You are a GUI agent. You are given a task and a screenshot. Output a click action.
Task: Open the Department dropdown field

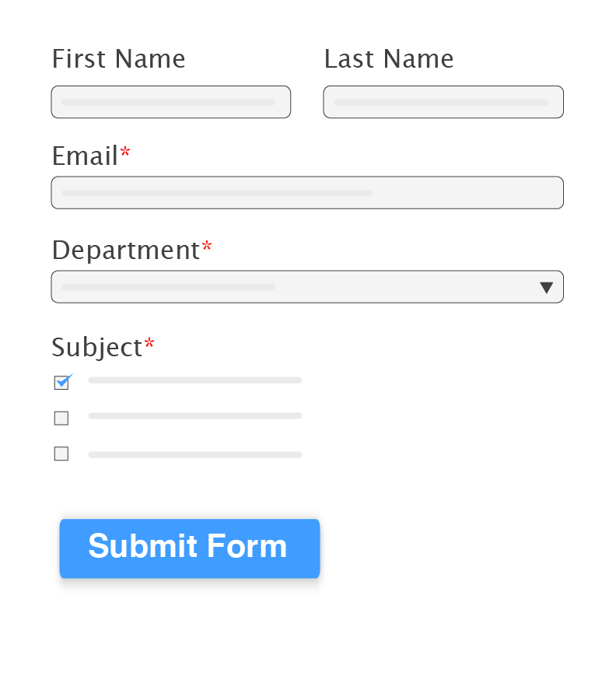(x=296, y=287)
